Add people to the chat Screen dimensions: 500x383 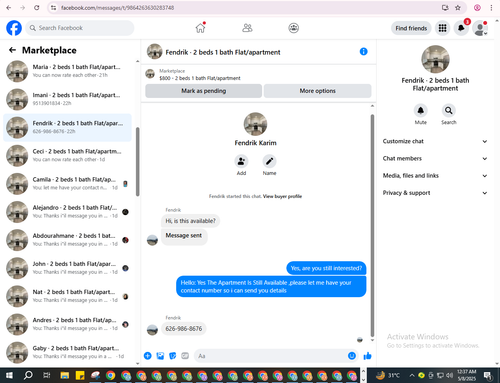[241, 161]
